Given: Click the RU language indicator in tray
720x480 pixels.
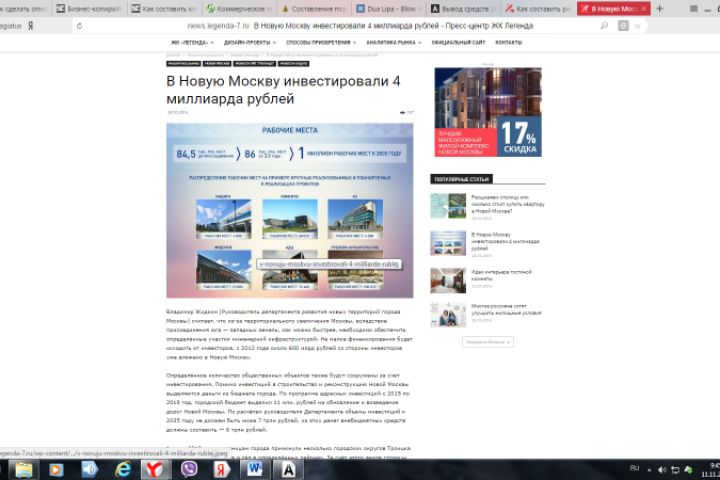Looking at the screenshot, I should [x=635, y=468].
